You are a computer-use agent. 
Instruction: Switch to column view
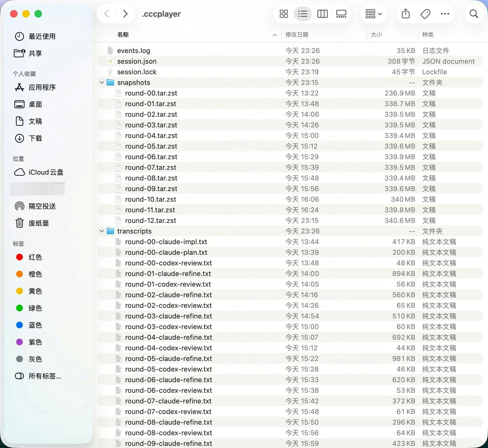click(322, 14)
